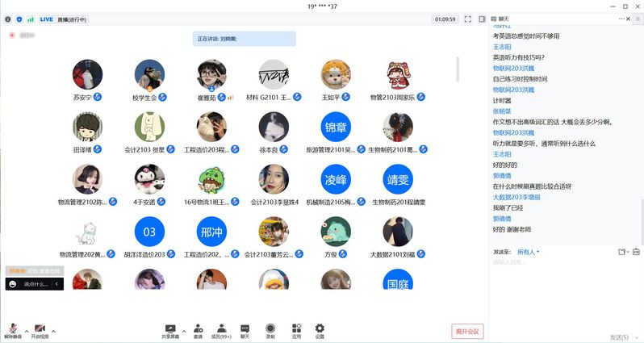Click the LIVE 直播 status label
Screen dimensions: 644x343
tap(56, 19)
